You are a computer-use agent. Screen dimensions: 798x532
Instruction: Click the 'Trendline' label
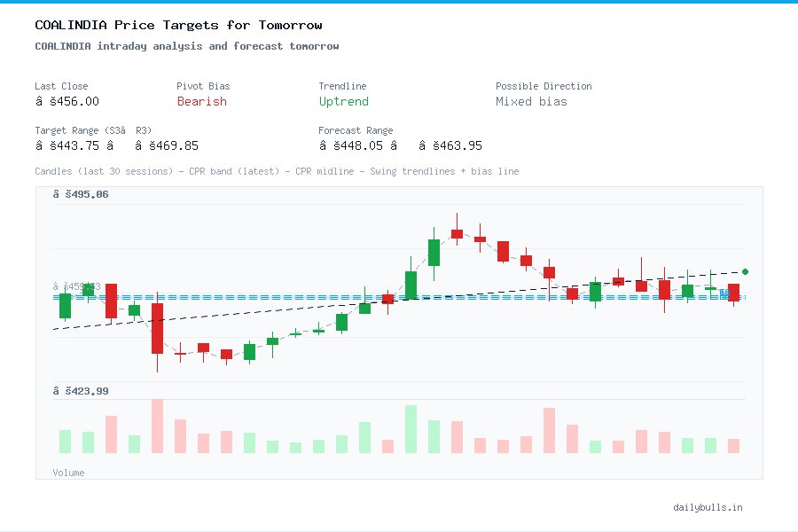coord(342,86)
